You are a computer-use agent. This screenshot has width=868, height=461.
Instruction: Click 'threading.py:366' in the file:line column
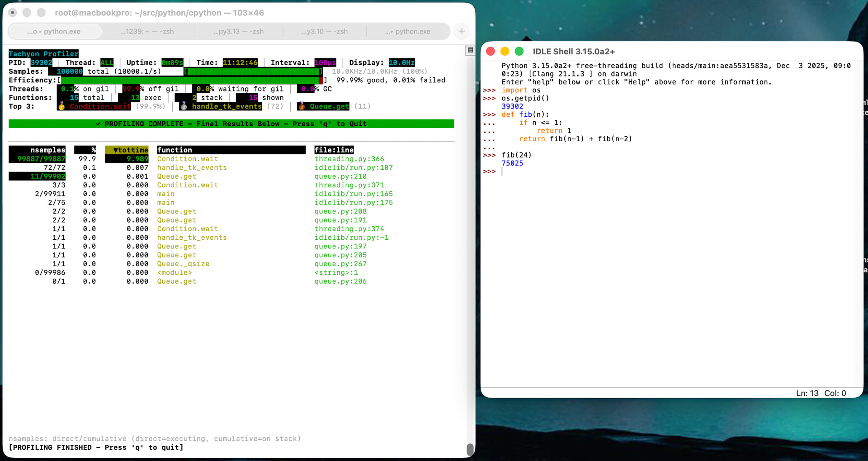click(349, 159)
